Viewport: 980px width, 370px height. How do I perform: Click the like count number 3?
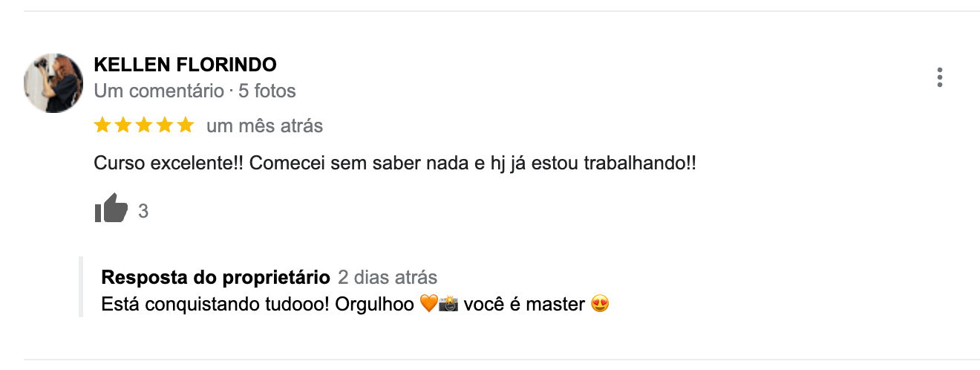click(143, 212)
